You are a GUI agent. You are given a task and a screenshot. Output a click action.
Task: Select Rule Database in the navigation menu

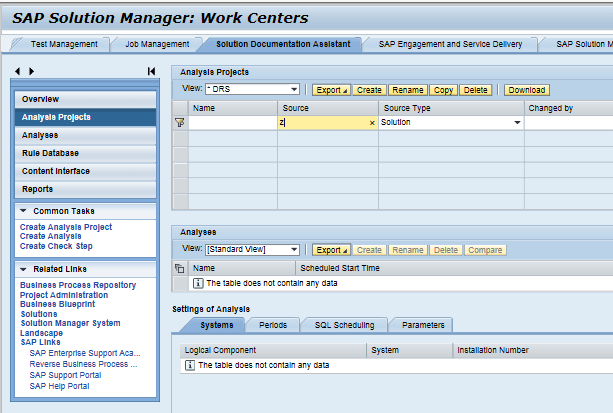(x=50, y=153)
